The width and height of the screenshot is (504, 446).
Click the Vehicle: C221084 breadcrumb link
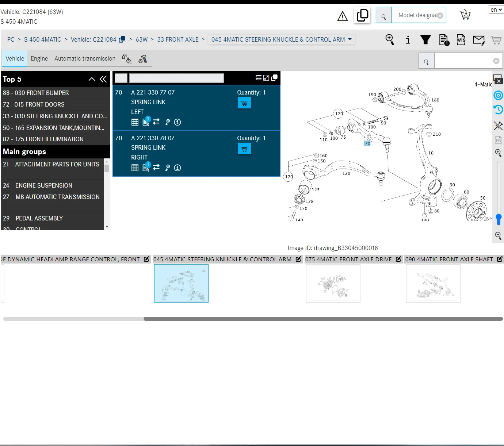(93, 39)
